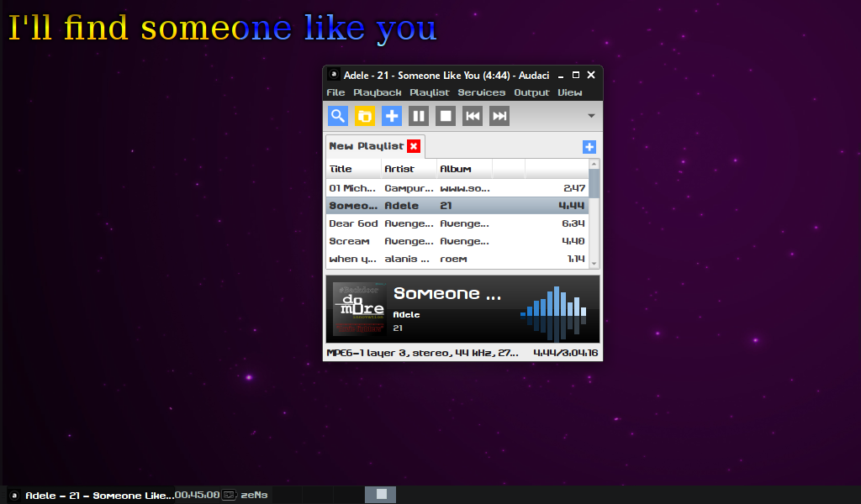Close the New Playlist tab with red X
861x504 pixels.
pyautogui.click(x=414, y=146)
